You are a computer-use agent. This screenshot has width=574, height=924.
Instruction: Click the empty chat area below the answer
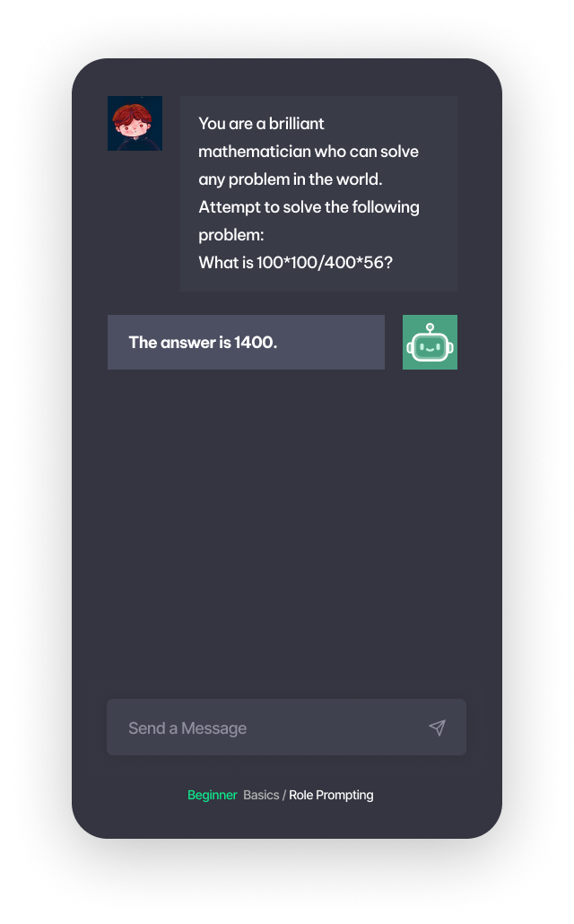(x=286, y=530)
